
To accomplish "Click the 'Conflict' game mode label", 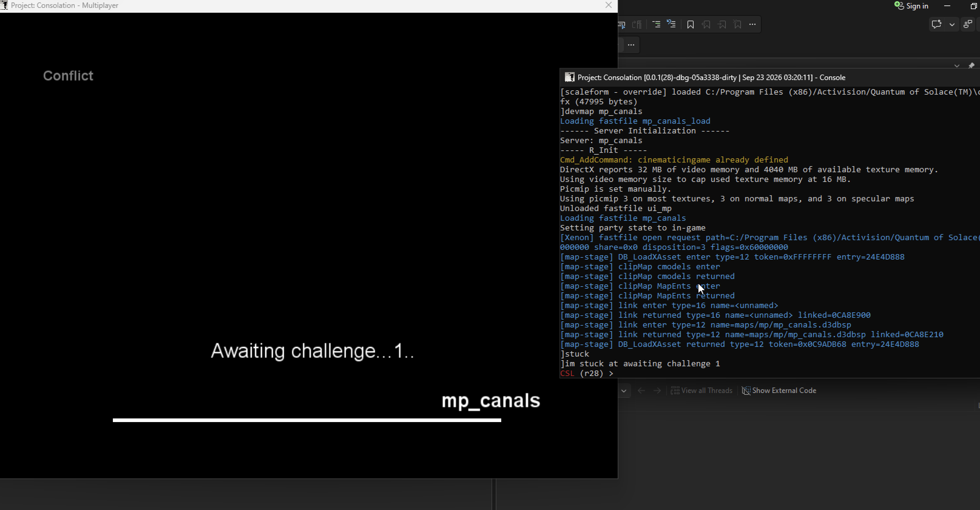I will [x=68, y=76].
